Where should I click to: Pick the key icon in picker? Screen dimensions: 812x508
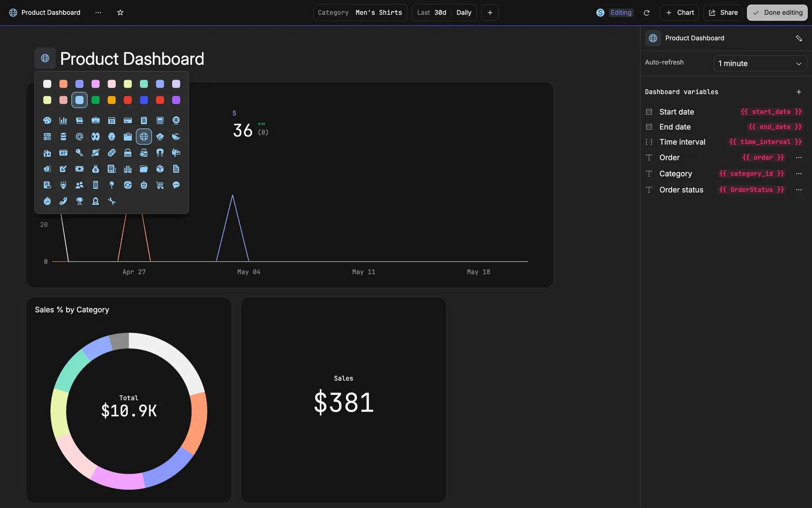point(80,153)
